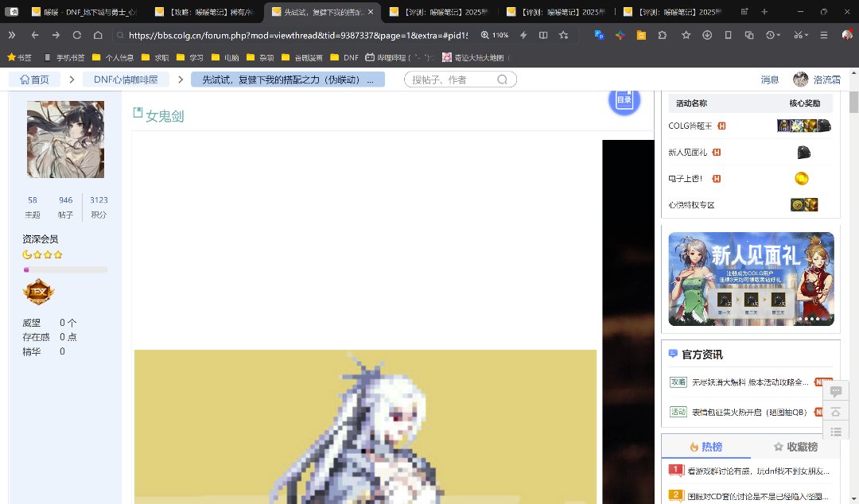The image size is (859, 504).
Task: Open the 书签 bookmarks star
Action: [19, 57]
